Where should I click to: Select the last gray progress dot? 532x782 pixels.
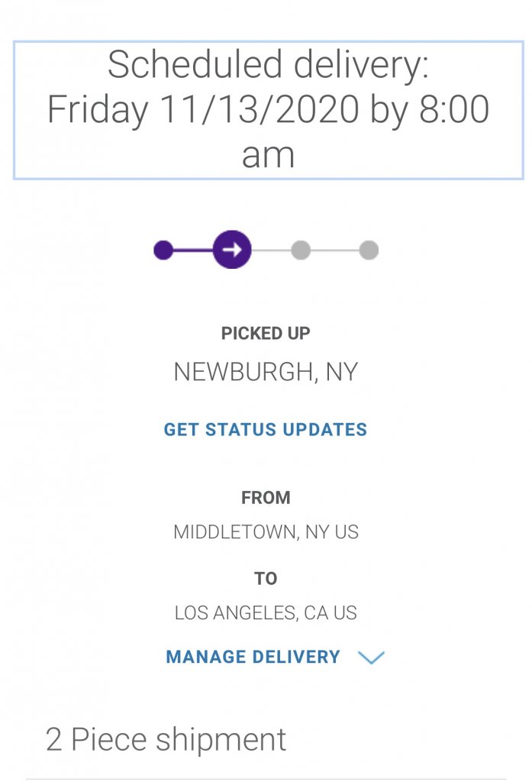369,250
